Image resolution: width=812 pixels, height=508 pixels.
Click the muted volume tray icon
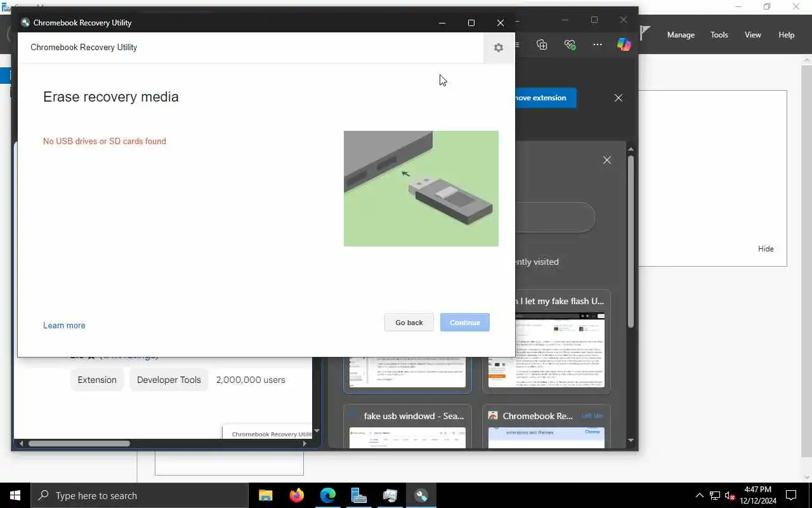730,495
